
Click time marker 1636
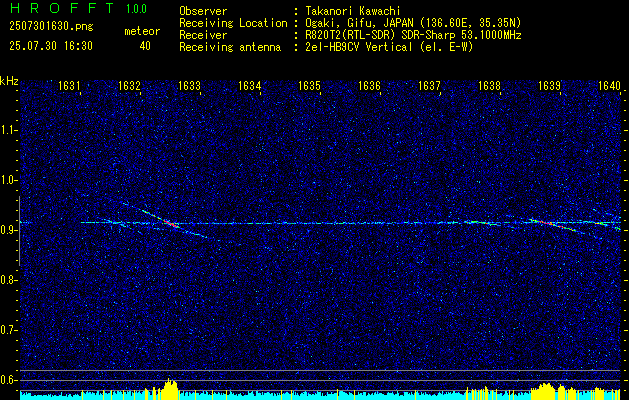click(x=369, y=85)
